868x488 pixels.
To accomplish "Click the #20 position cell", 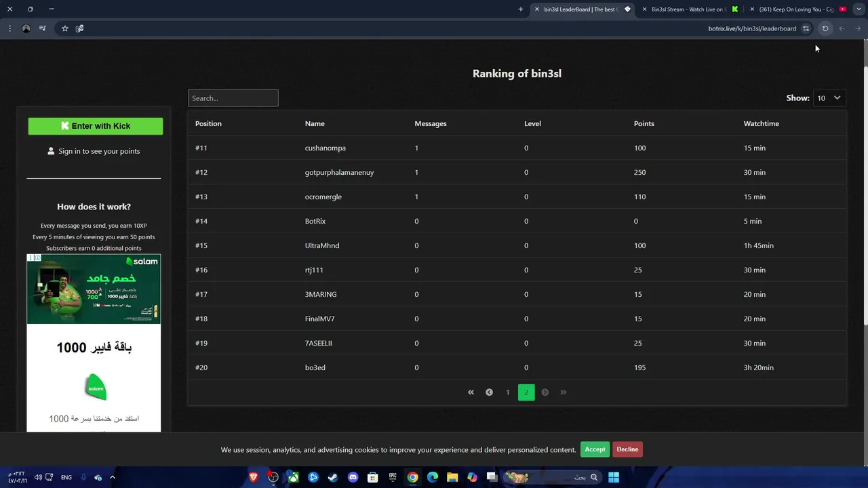I will pos(201,367).
